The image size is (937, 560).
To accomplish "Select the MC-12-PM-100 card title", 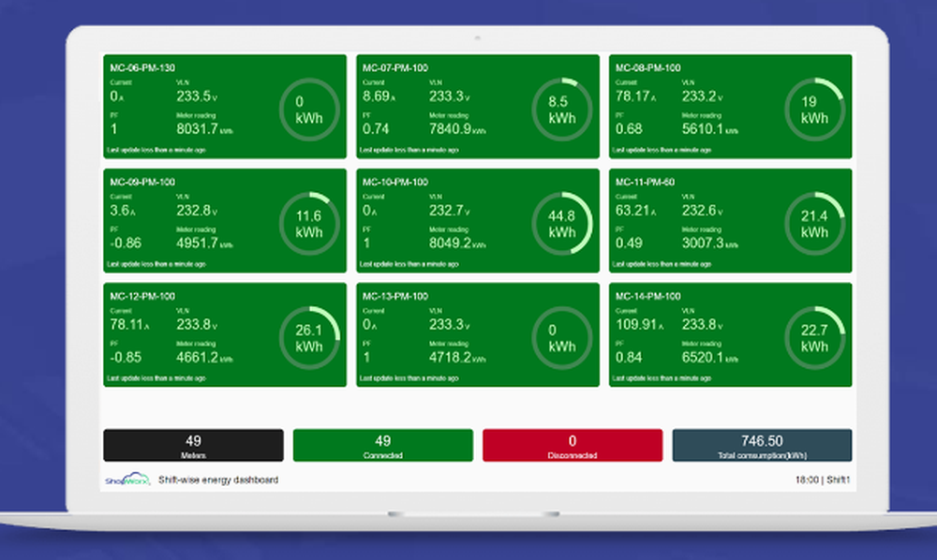I will click(x=142, y=296).
